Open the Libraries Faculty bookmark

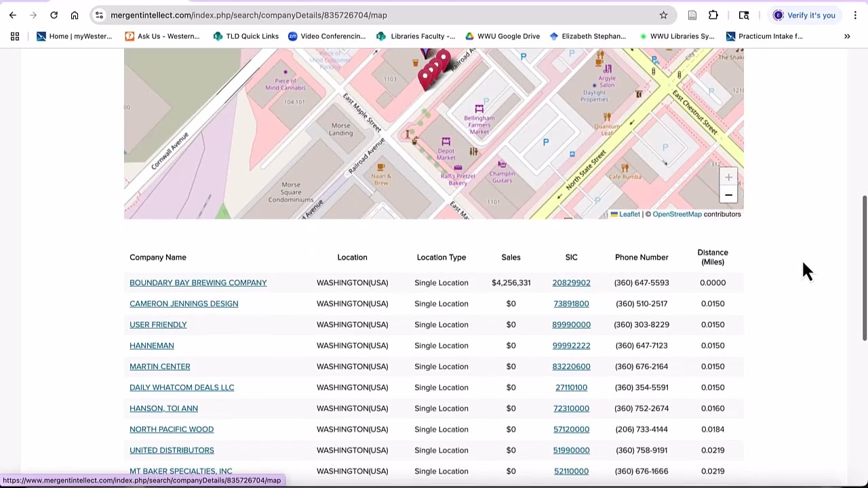click(416, 37)
